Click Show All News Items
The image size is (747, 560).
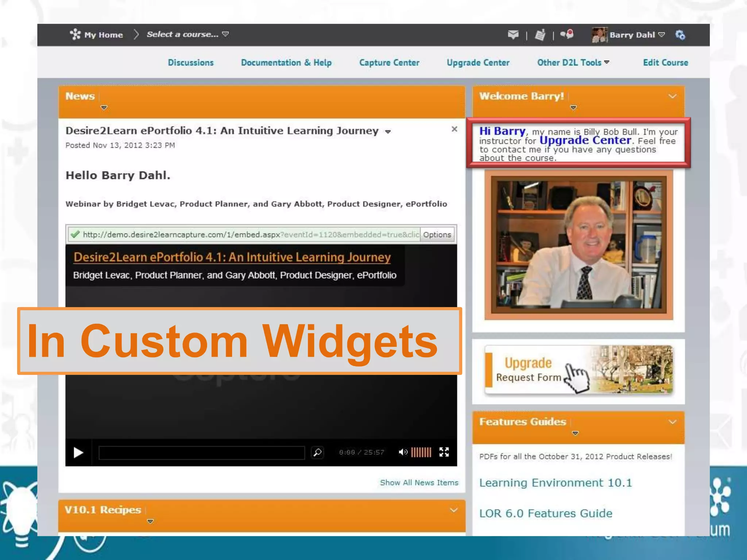(x=419, y=482)
